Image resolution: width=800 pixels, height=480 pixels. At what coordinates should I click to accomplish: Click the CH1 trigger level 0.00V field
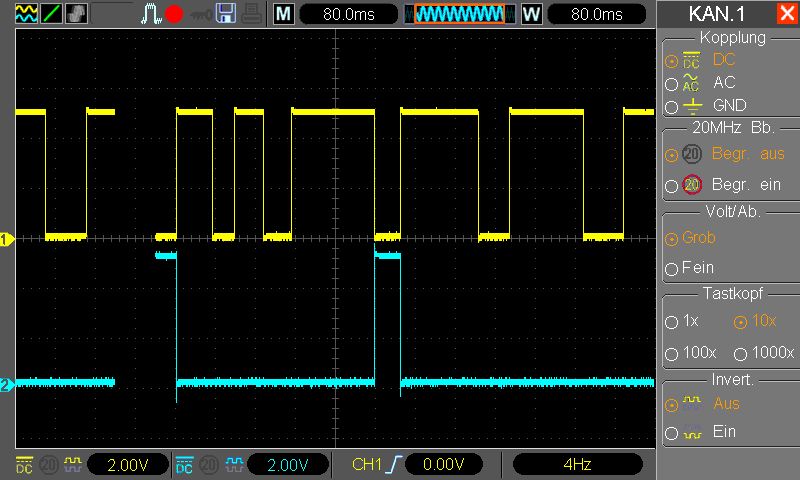pyautogui.click(x=443, y=464)
